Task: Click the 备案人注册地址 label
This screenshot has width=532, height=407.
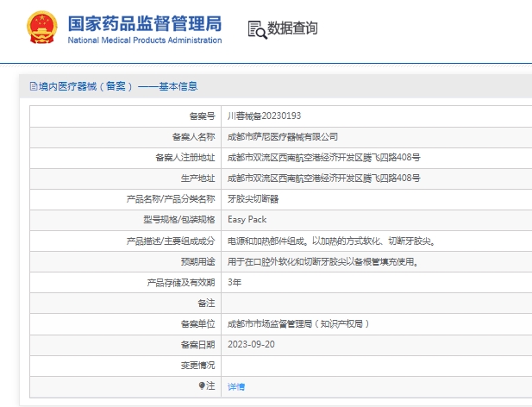Action: [185, 158]
